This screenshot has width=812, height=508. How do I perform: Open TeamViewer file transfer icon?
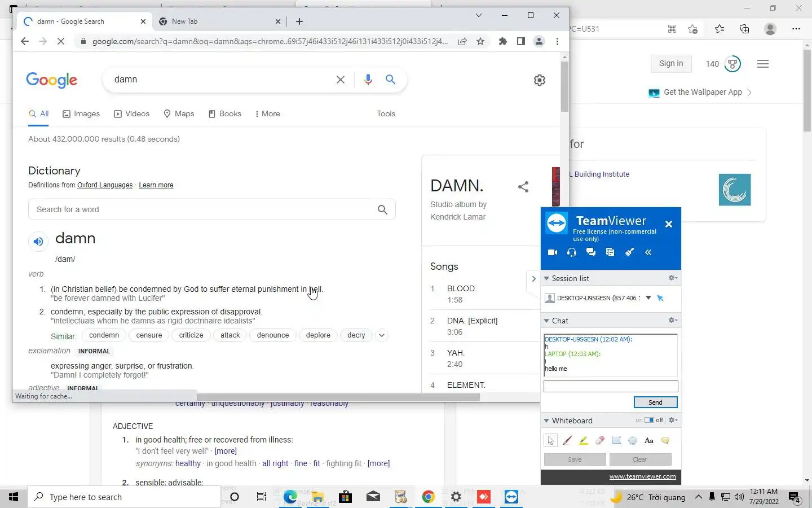(610, 252)
